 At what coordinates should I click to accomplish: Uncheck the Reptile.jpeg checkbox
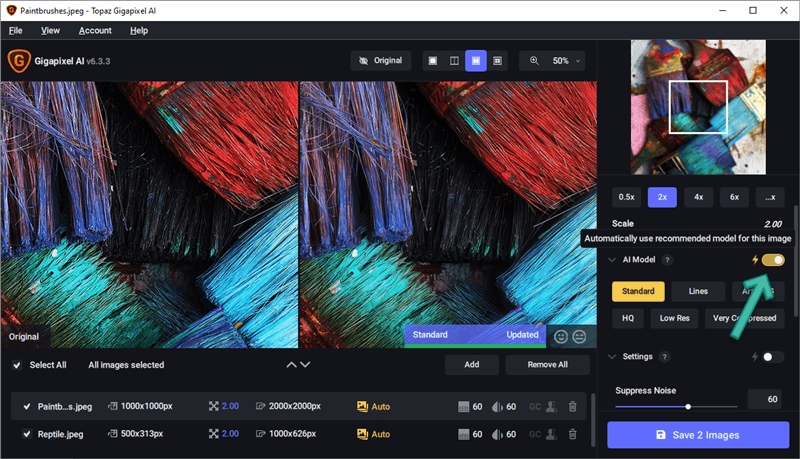[27, 434]
